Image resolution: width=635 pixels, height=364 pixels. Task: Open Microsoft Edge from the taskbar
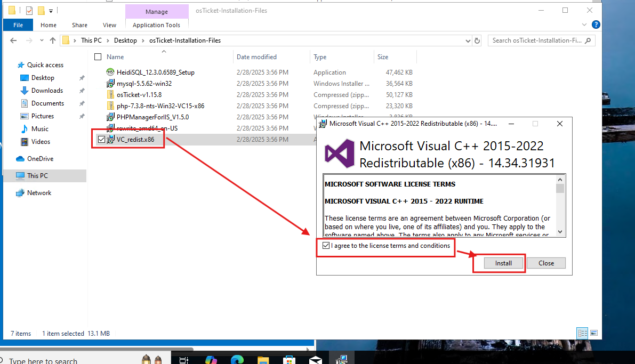click(x=237, y=360)
